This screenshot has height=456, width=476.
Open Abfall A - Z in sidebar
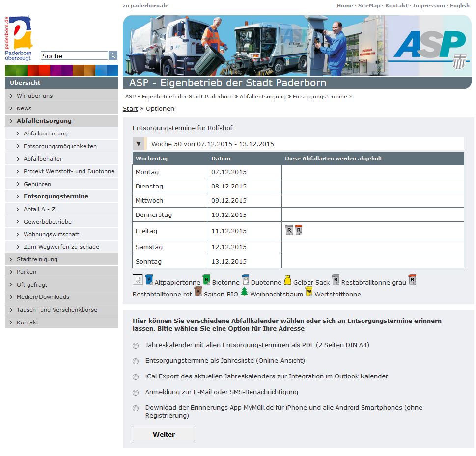39,209
